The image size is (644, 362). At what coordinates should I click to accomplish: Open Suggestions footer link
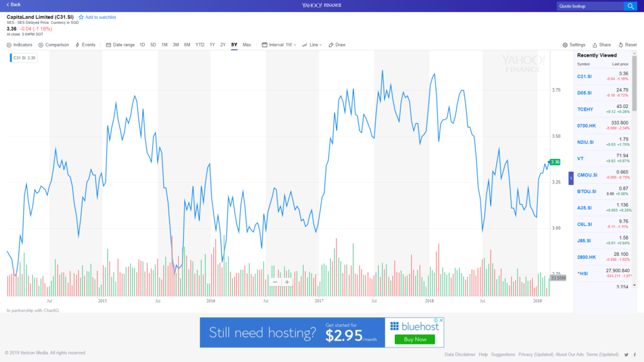[x=502, y=354]
